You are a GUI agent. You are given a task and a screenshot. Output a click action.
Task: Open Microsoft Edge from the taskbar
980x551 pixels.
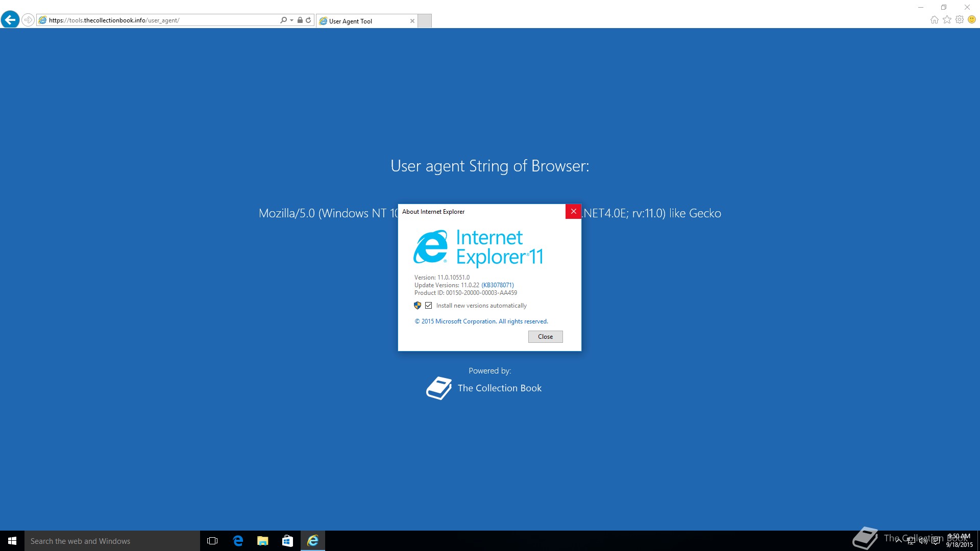238,541
